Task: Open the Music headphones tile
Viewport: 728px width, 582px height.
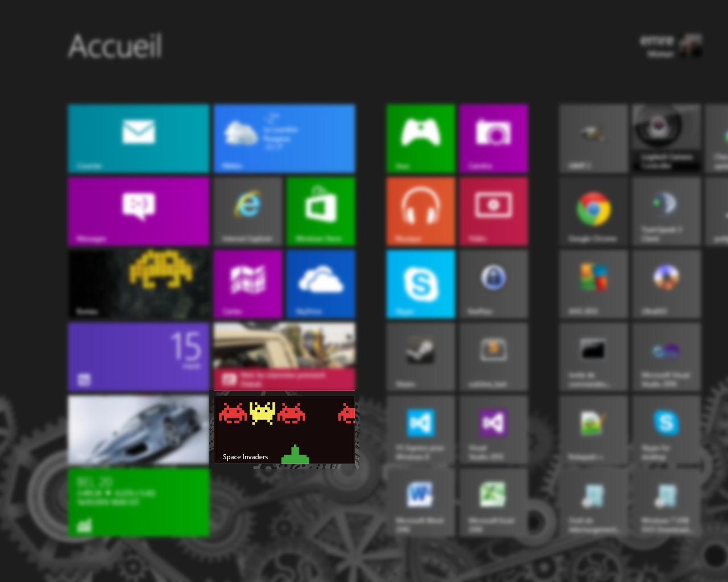Action: 420,211
